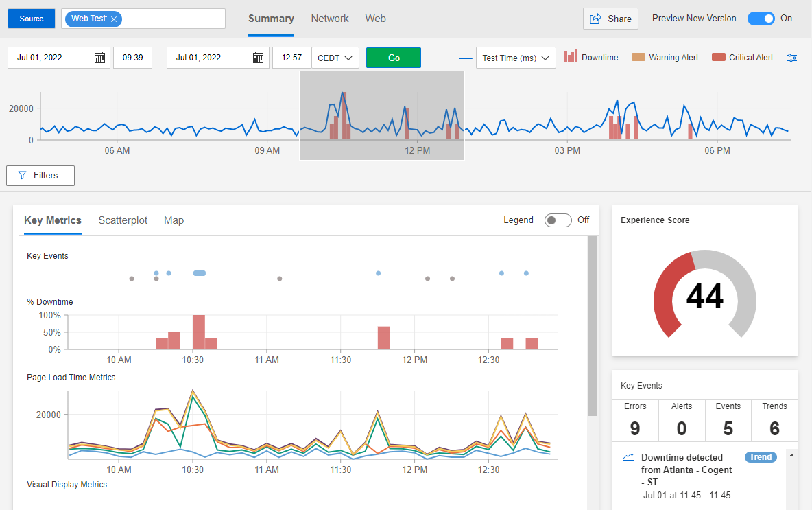Open the CEDT timezone dropdown
Viewport: 812px width, 510px height.
[335, 58]
